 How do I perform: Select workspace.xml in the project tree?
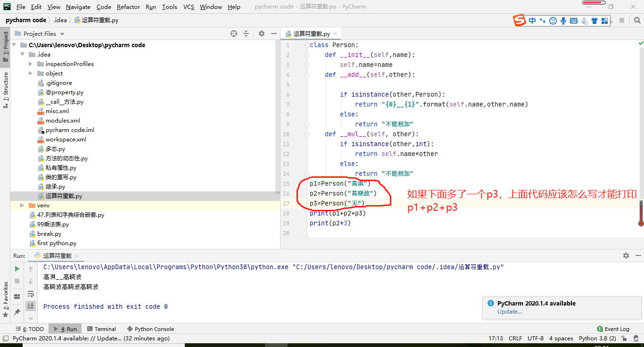coord(66,140)
